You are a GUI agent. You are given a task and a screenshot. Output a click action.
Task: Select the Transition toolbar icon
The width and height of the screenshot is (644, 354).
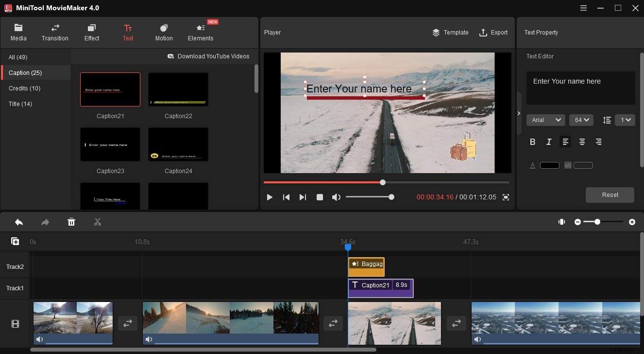pyautogui.click(x=54, y=32)
